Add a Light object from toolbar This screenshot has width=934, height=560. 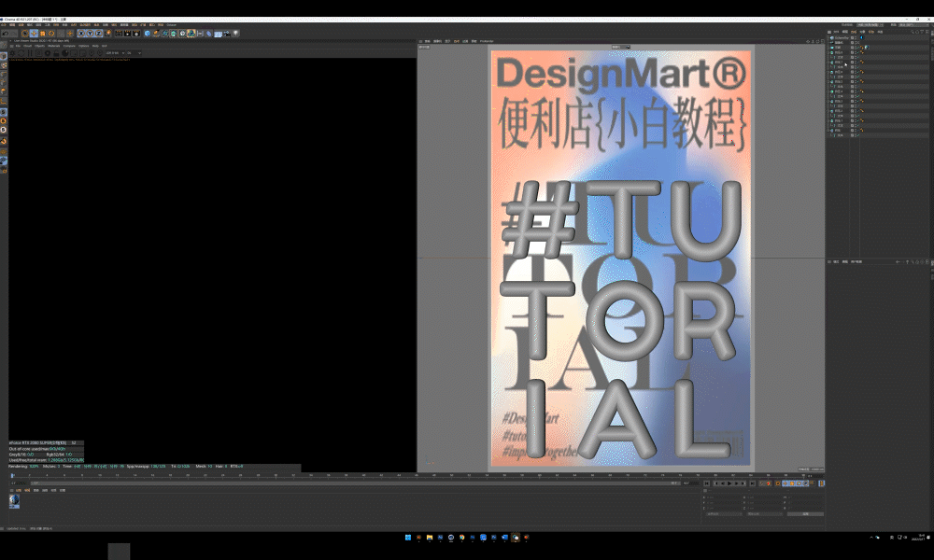236,34
